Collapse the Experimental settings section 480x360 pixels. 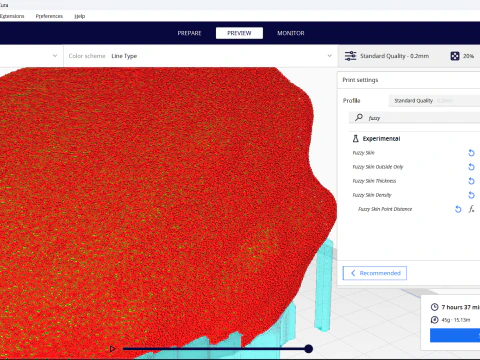(x=376, y=138)
